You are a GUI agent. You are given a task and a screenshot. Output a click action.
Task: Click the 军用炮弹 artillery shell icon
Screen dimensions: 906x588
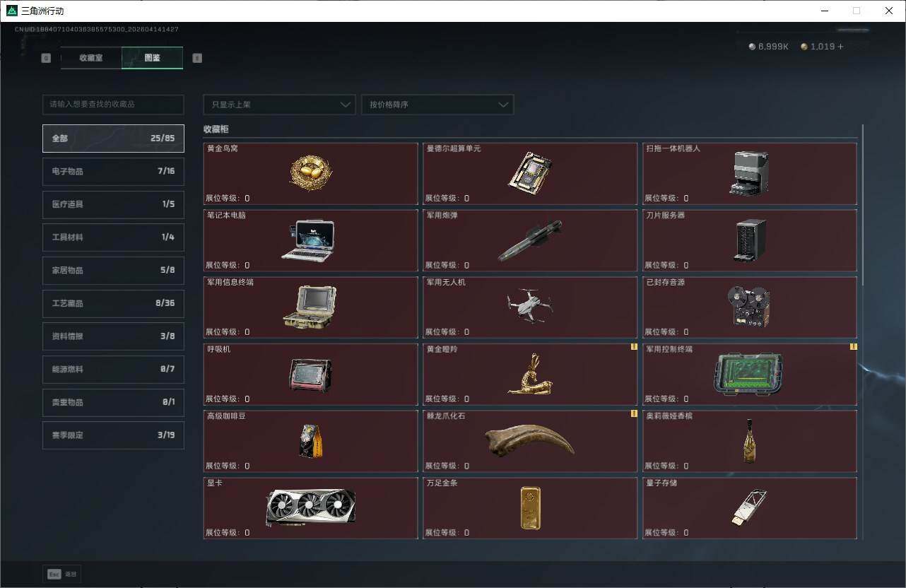pos(530,241)
